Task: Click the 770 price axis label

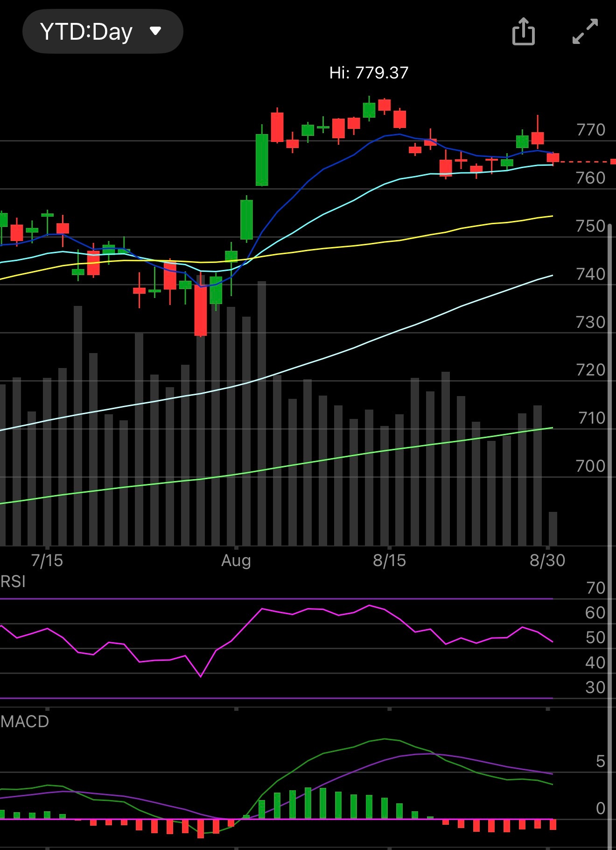Action: [591, 130]
